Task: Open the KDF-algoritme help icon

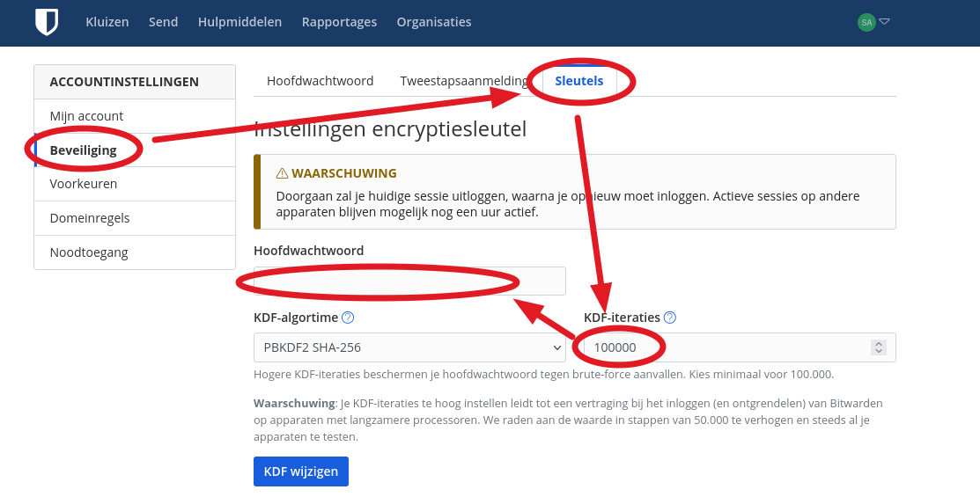Action: [x=348, y=318]
